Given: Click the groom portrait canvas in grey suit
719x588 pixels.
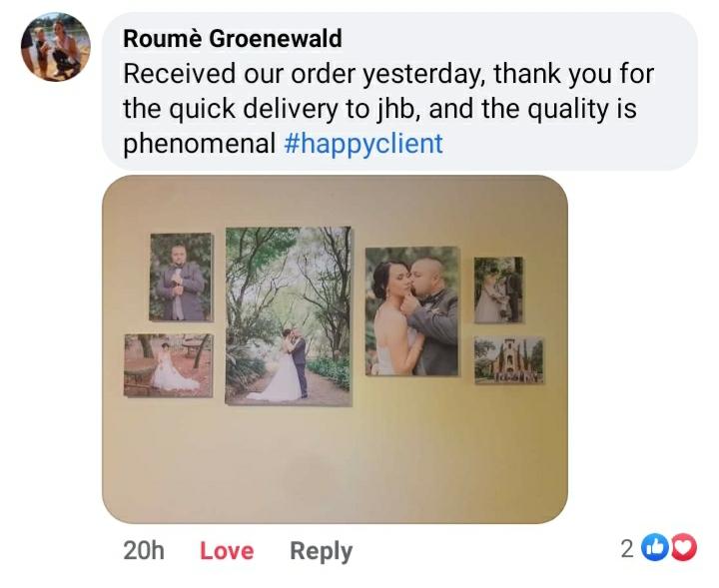Looking at the screenshot, I should 181,277.
